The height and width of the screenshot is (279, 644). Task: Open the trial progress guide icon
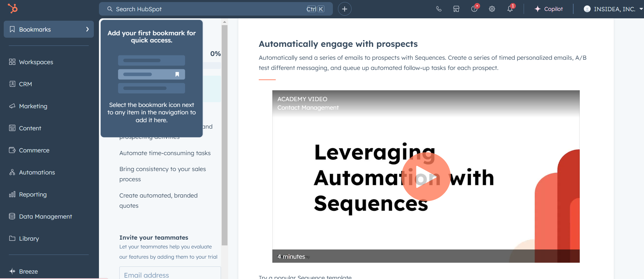click(474, 9)
